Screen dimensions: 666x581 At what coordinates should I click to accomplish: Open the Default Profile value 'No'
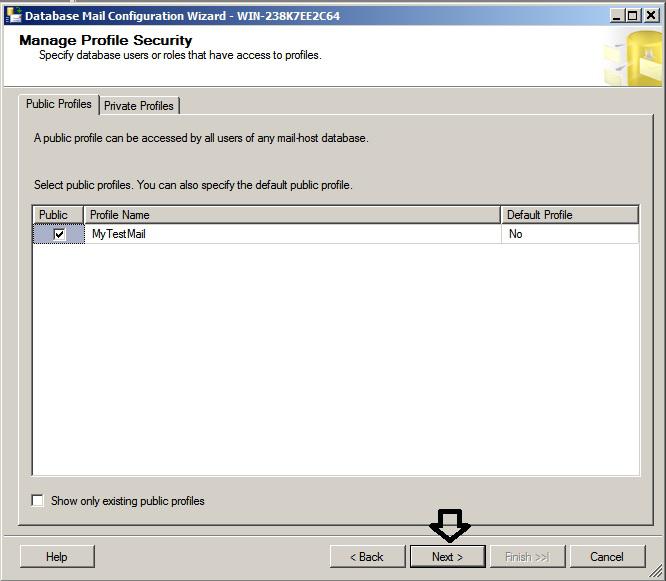[570, 234]
